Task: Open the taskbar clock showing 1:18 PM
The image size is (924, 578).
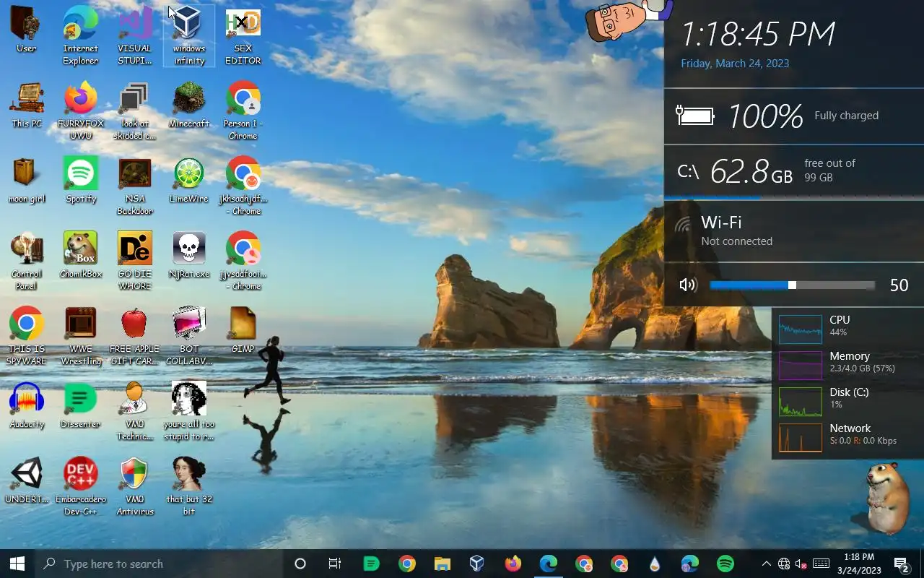Action: pos(859,564)
